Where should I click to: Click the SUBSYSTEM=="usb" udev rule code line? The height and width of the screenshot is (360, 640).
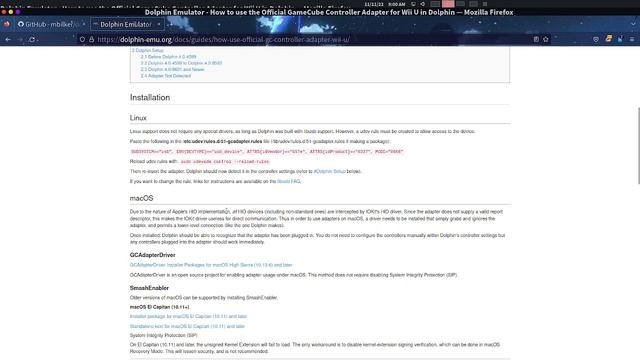click(x=267, y=151)
